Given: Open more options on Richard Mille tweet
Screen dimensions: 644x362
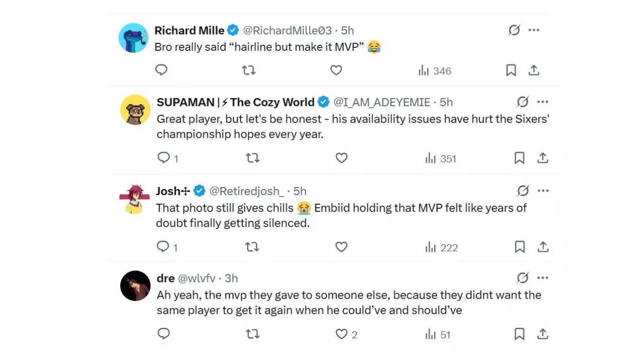Looking at the screenshot, I should (534, 30).
